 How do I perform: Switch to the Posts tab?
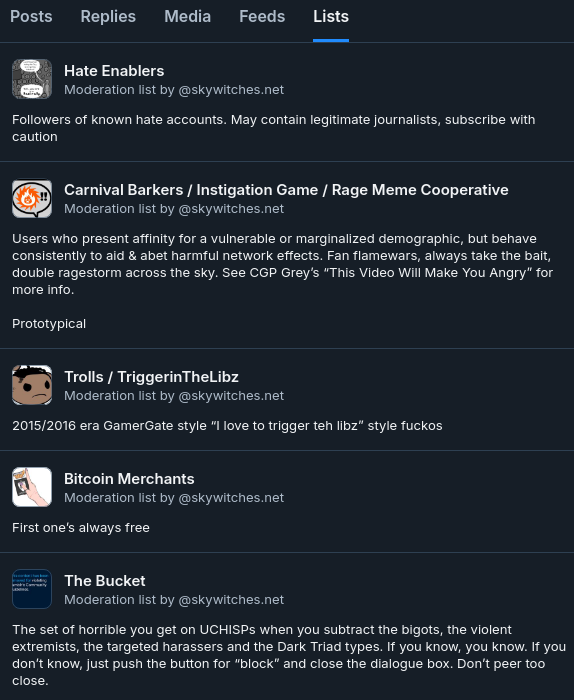31,17
